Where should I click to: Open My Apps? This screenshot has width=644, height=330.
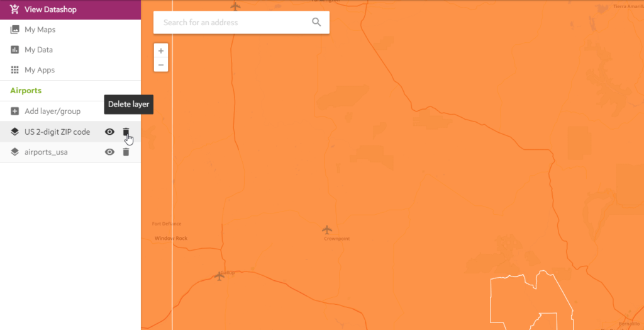click(70, 70)
